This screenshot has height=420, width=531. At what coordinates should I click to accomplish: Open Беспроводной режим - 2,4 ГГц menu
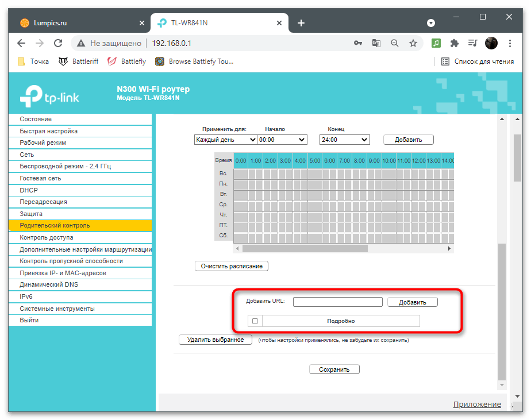point(80,166)
